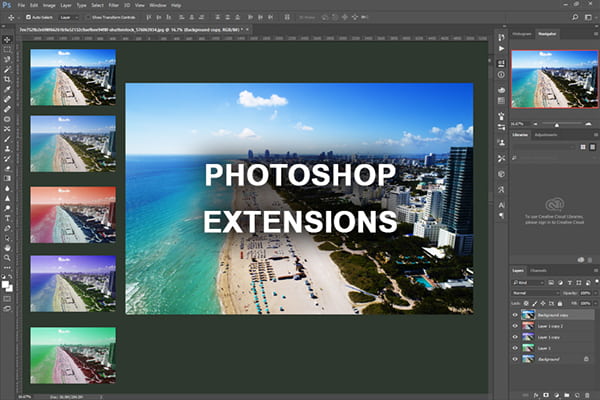This screenshot has width=600, height=400.
Task: Open the Navigator panel menu
Action: pos(595,34)
